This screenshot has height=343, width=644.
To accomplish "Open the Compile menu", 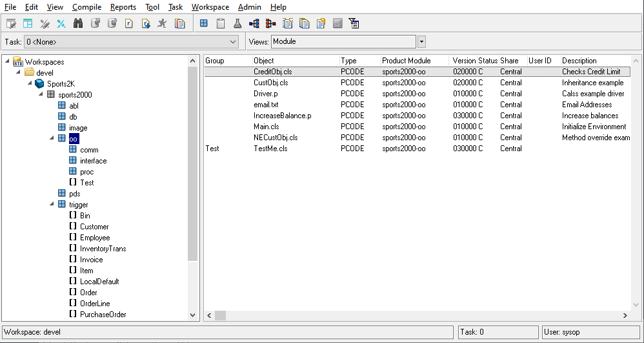I will pyautogui.click(x=86, y=7).
